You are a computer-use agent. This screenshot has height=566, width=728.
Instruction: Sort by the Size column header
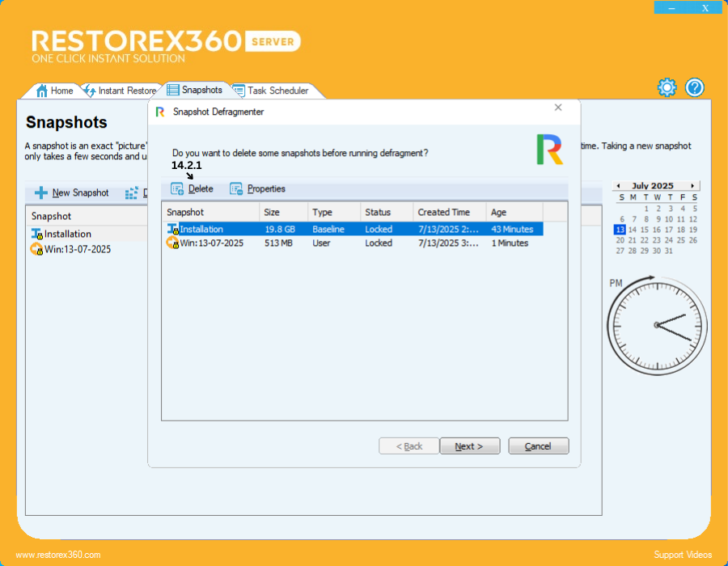(x=283, y=212)
